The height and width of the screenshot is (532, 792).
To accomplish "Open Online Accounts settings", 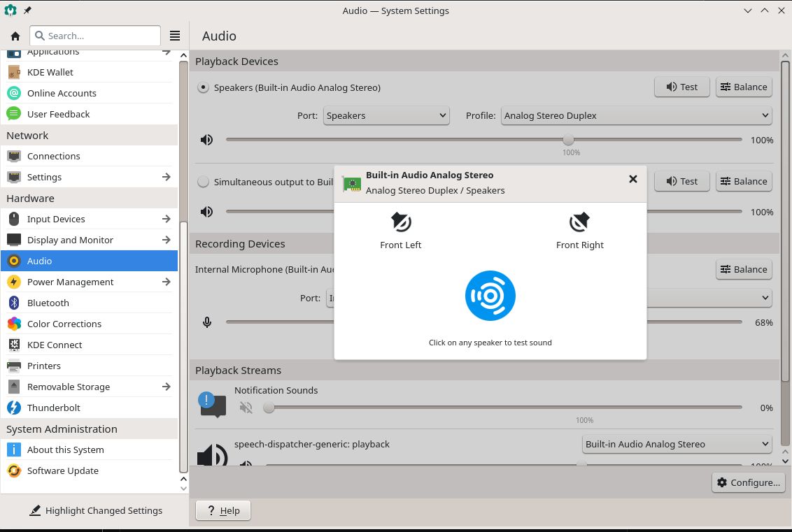I will [90, 93].
